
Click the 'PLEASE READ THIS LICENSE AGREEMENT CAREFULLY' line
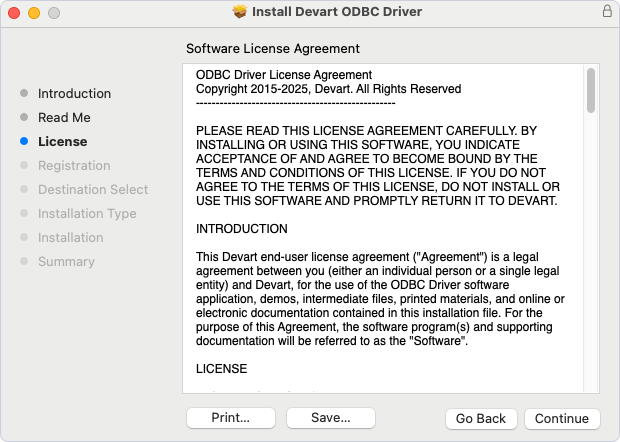pos(366,130)
